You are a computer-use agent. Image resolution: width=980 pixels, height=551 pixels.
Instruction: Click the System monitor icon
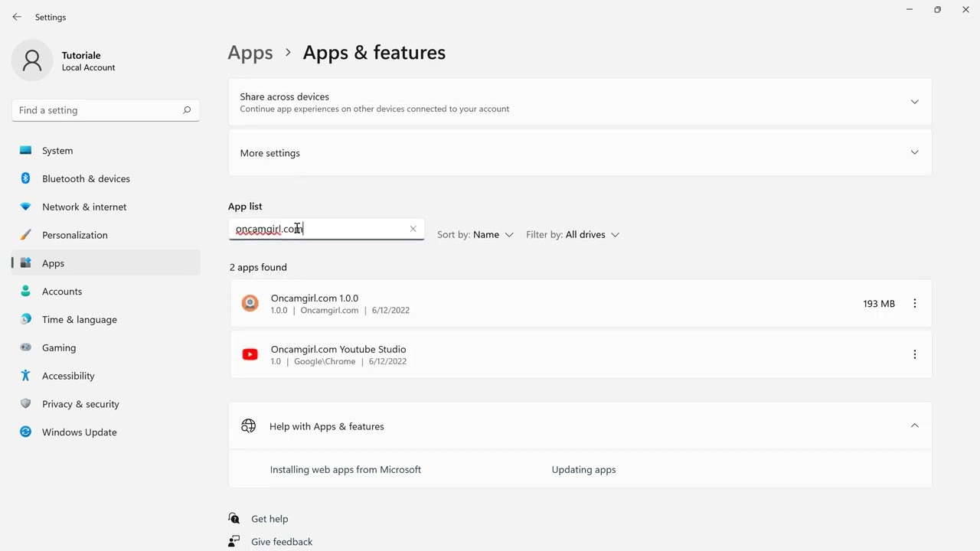point(26,150)
